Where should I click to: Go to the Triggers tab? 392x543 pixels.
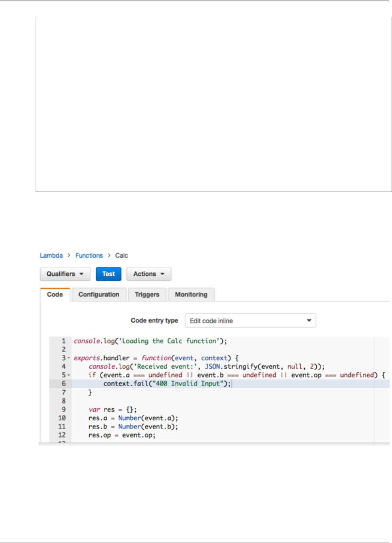pos(147,295)
